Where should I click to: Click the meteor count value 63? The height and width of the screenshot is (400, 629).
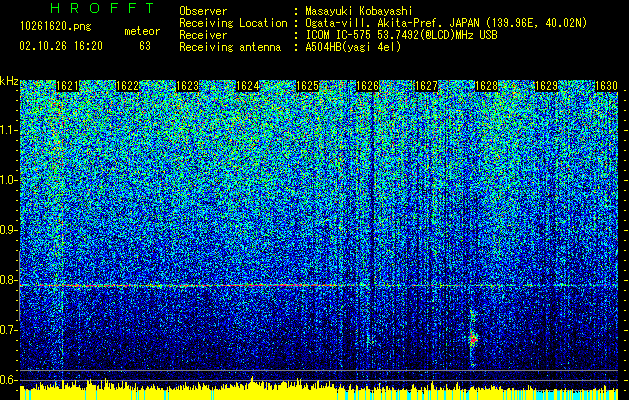click(145, 46)
